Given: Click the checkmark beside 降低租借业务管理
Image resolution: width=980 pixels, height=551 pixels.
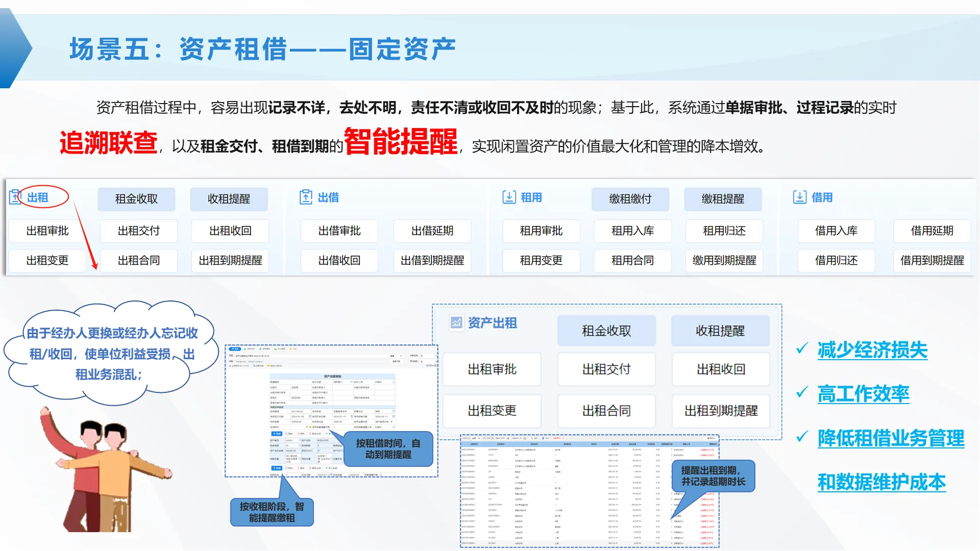Looking at the screenshot, I should (802, 437).
